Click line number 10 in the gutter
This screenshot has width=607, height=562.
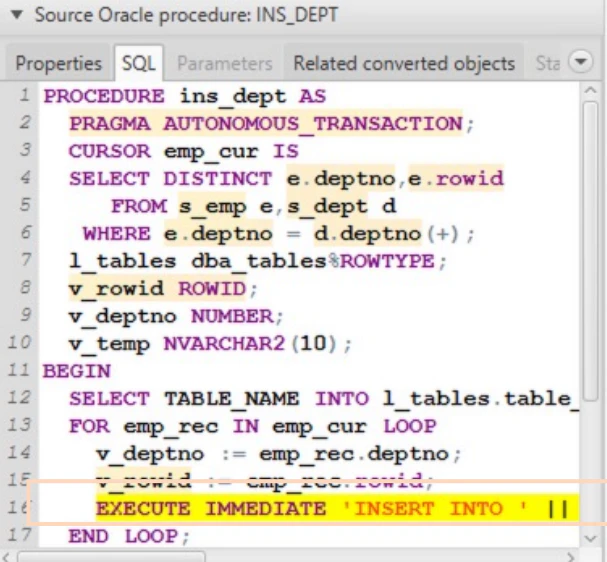(x=19, y=343)
